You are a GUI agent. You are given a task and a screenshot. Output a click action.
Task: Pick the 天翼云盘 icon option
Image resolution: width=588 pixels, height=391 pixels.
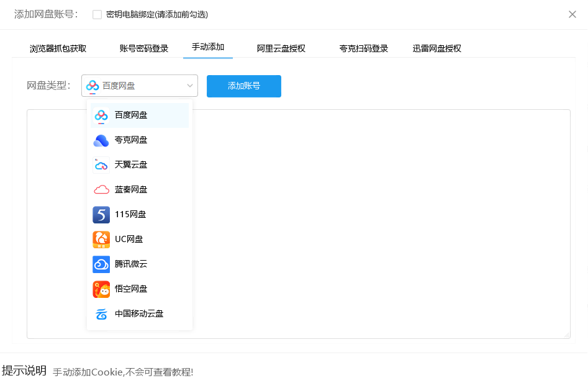click(x=101, y=164)
